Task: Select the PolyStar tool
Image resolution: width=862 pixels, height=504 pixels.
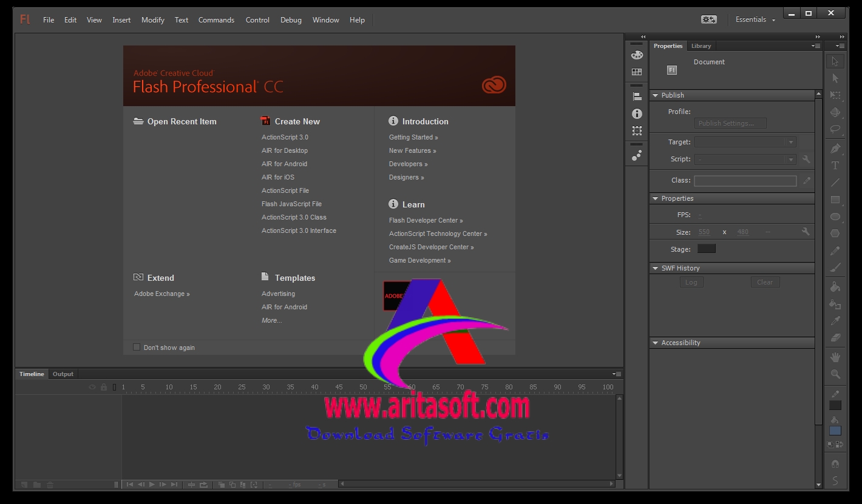Action: point(835,234)
